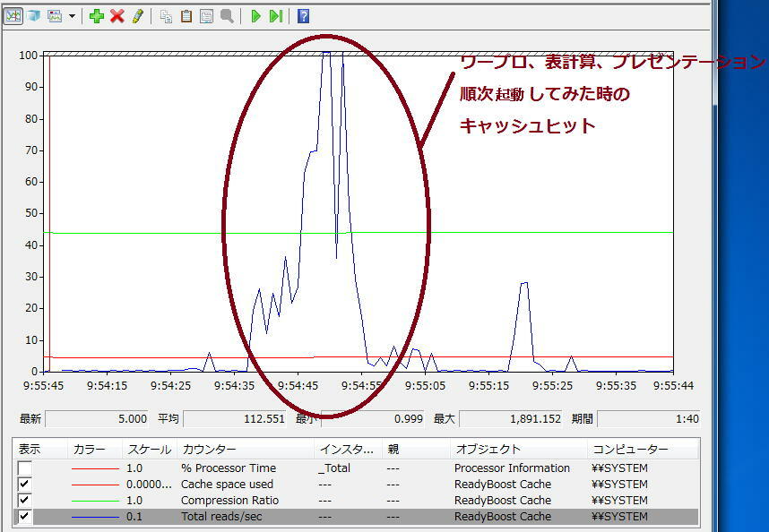
Task: Click the Update Data step button
Action: pos(276,16)
